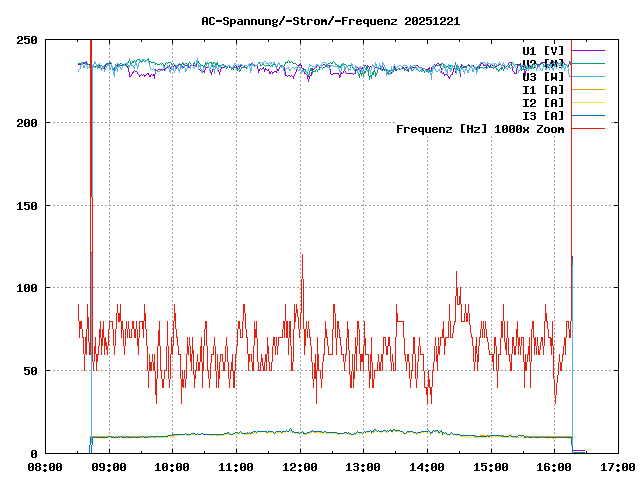Click the frequency spike peak at 12:00
The height and width of the screenshot is (480, 640).
click(x=301, y=255)
